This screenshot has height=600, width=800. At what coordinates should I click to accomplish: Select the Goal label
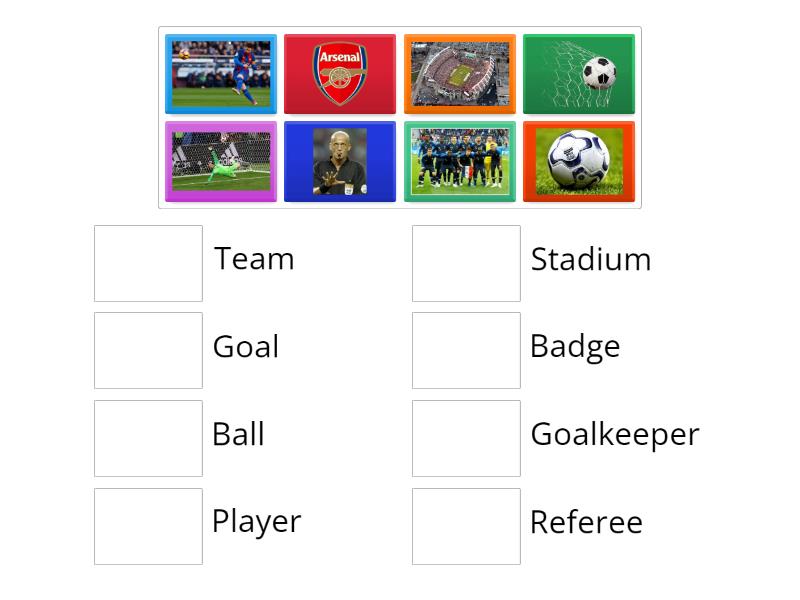tap(246, 348)
